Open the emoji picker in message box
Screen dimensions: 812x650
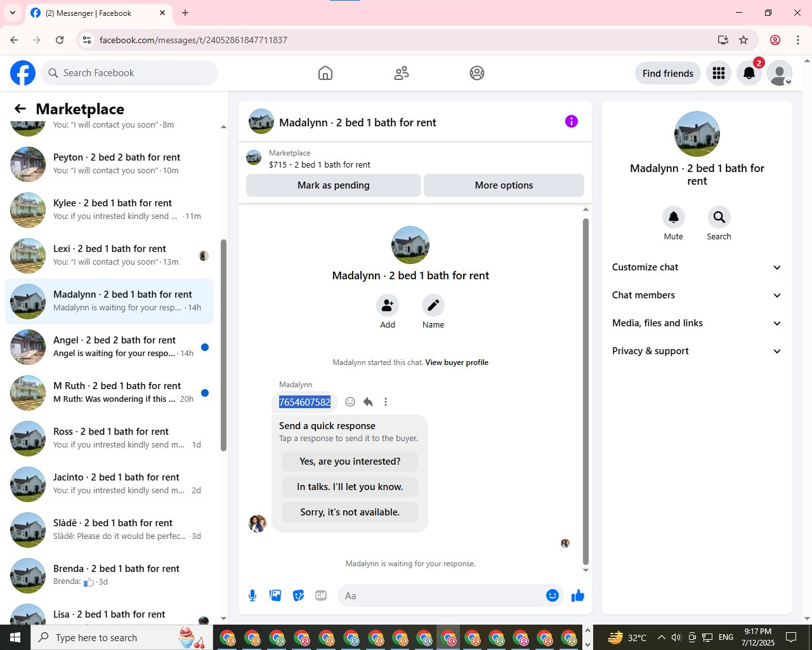[553, 595]
